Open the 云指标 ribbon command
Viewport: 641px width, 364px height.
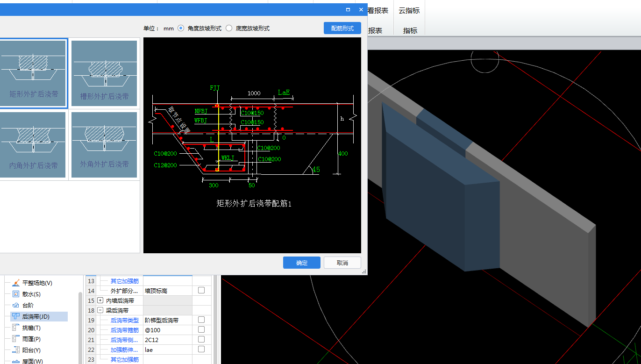(409, 10)
